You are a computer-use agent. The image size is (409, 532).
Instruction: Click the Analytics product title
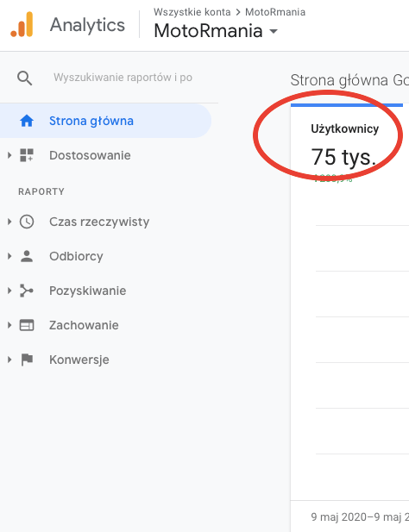[87, 25]
